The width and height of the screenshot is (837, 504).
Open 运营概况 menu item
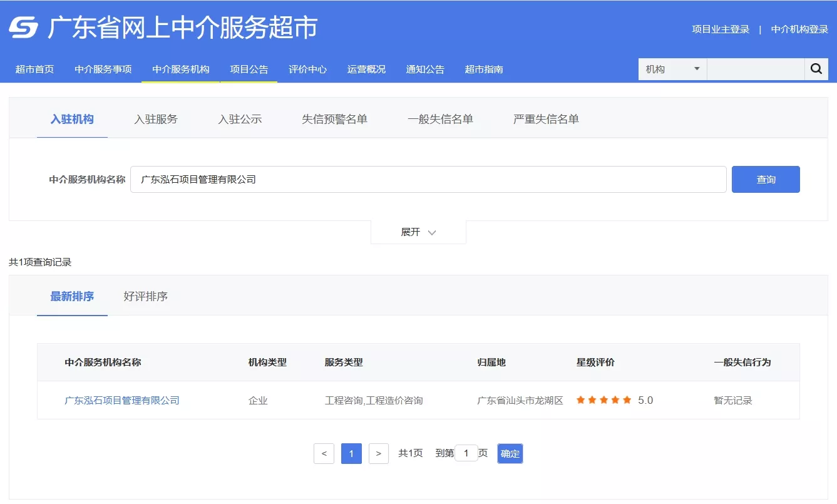click(366, 69)
